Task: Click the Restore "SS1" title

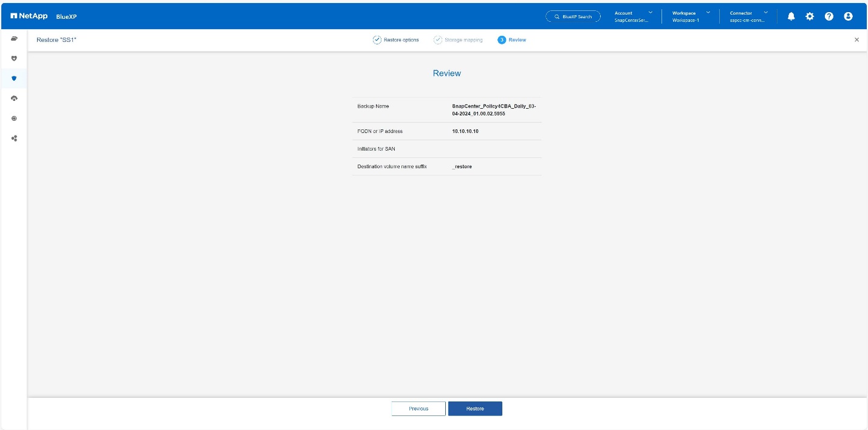Action: point(56,40)
